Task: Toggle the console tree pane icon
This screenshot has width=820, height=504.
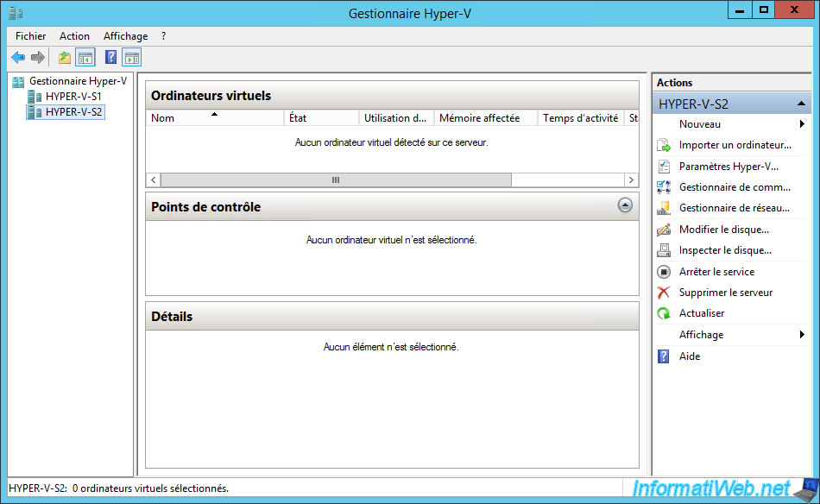Action: (x=85, y=58)
